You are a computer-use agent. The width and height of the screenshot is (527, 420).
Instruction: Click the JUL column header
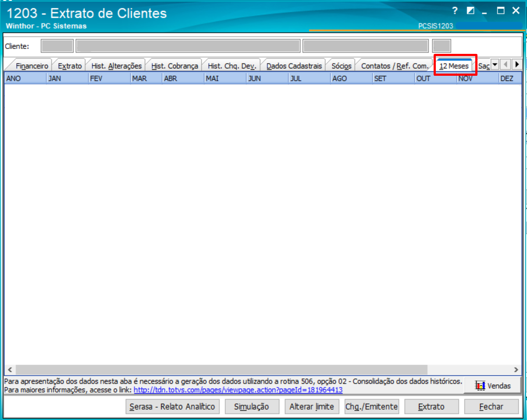point(309,79)
